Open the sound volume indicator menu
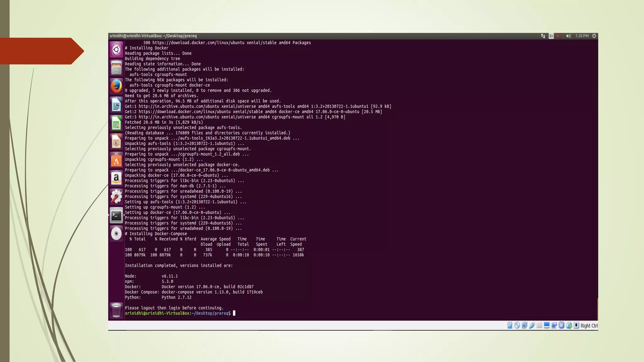644x362 pixels. (x=568, y=36)
